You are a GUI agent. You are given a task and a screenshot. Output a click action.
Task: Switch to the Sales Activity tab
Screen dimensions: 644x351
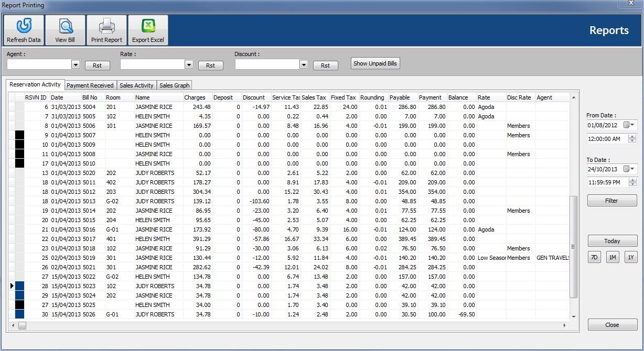[136, 85]
